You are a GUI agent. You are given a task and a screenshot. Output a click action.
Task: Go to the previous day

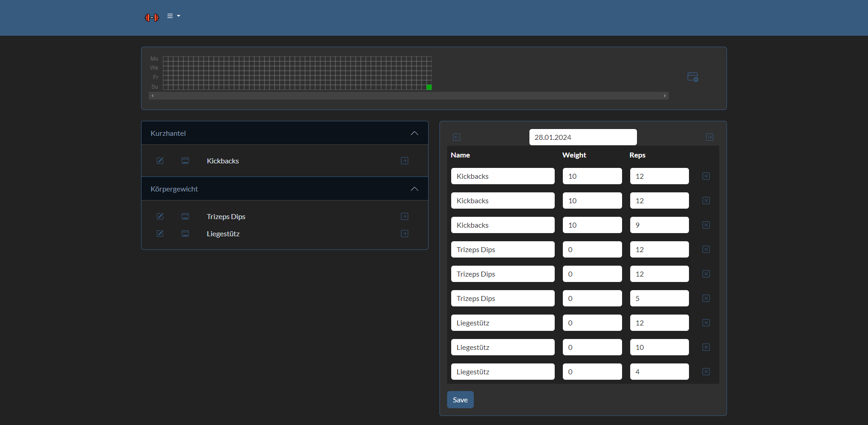coord(457,137)
